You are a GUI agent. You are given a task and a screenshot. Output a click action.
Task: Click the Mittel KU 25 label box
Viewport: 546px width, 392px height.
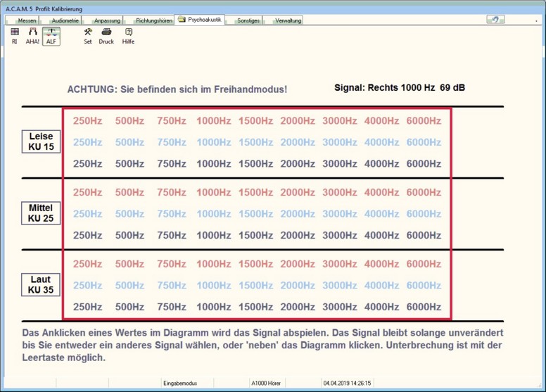click(41, 213)
